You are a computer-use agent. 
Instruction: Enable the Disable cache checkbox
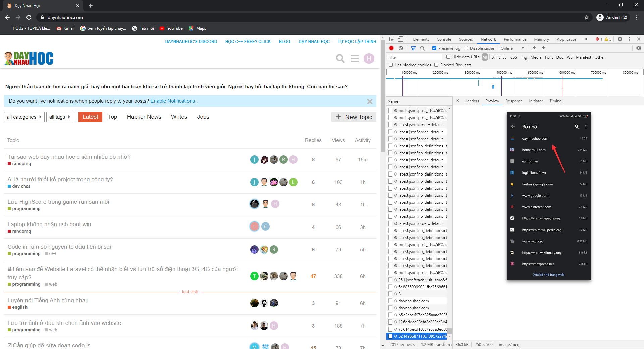466,48
